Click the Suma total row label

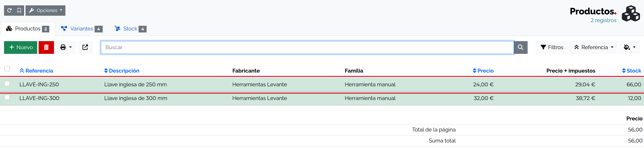(442, 140)
